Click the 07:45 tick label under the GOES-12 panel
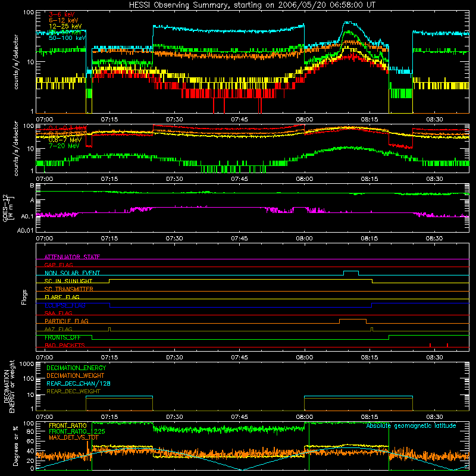The height and width of the screenshot is (476, 476). pos(239,239)
